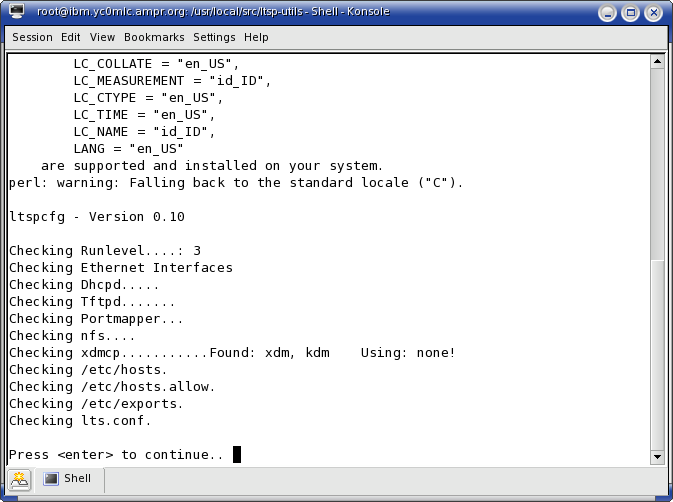Click the 'ltspcfg - Version 0.10' line
This screenshot has height=502, width=673.
point(97,217)
